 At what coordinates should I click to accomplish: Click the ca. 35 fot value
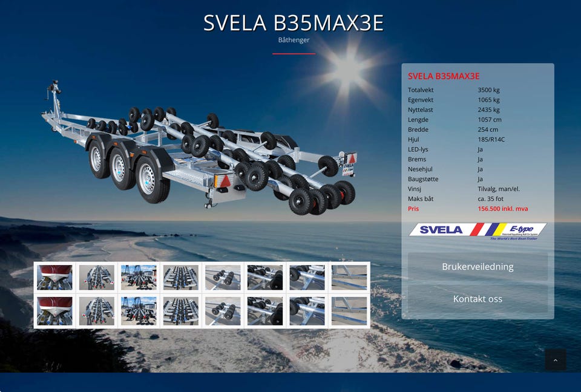(491, 199)
